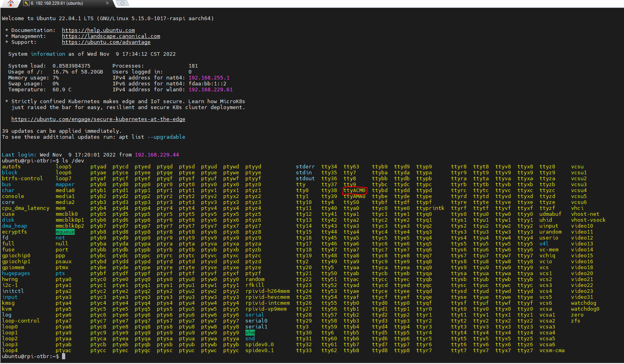Click the mapper directory entry

click(65, 185)
